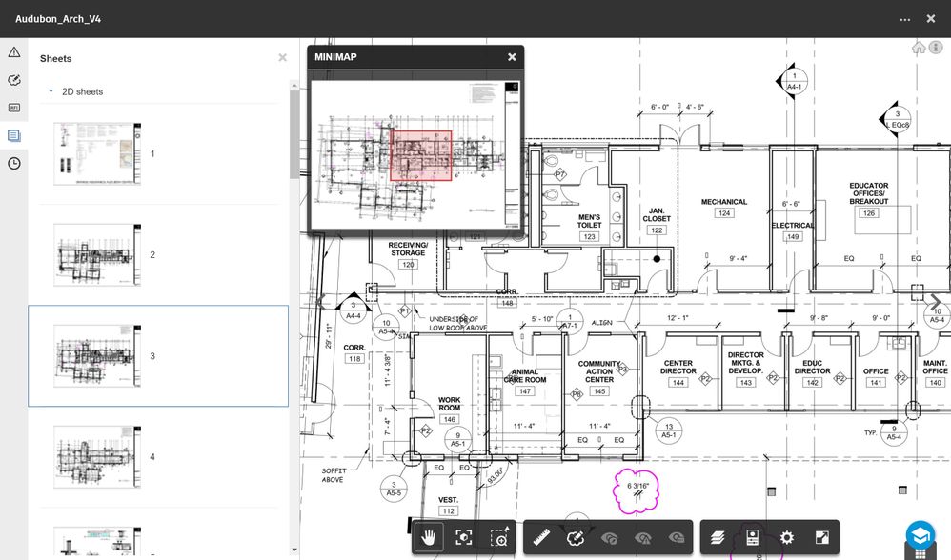Click the section callout 13 A5-1
Screen dimensions: 951x560
669,430
